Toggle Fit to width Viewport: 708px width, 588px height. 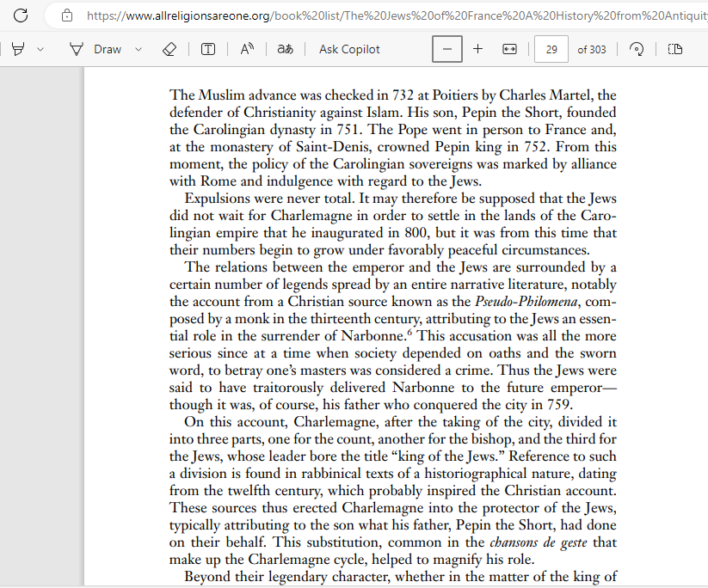[509, 49]
